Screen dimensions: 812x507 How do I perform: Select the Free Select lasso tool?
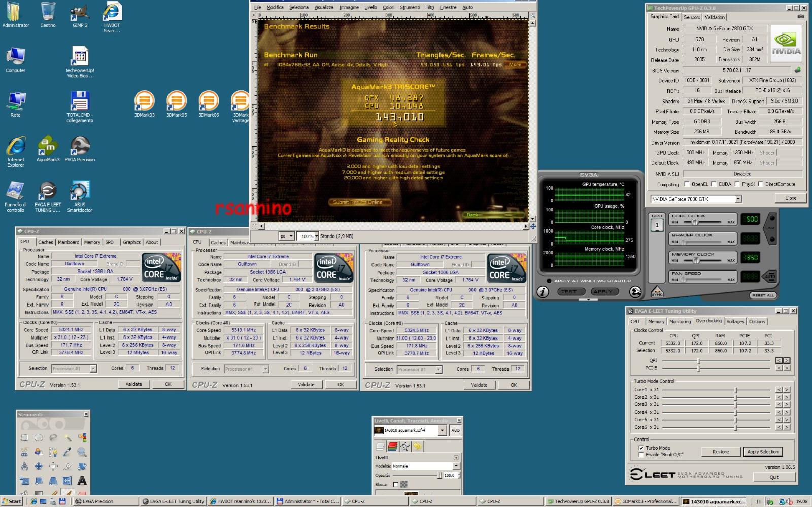[x=53, y=437]
